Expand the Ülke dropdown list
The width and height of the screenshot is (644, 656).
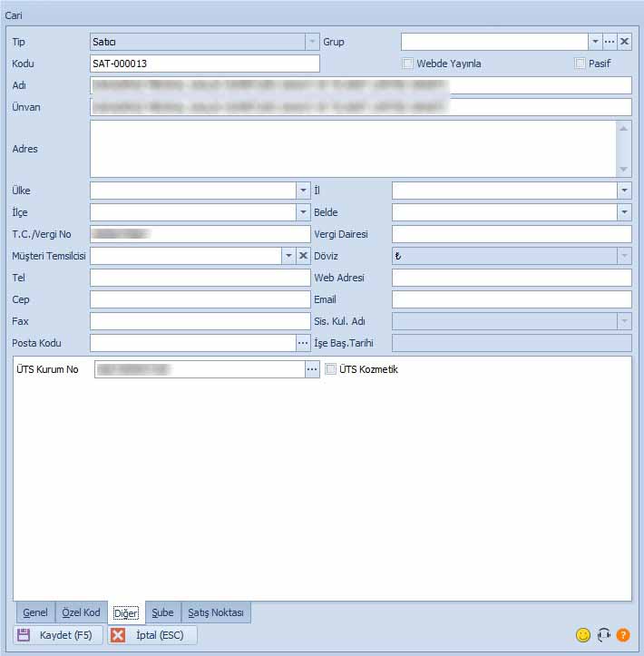pos(303,191)
